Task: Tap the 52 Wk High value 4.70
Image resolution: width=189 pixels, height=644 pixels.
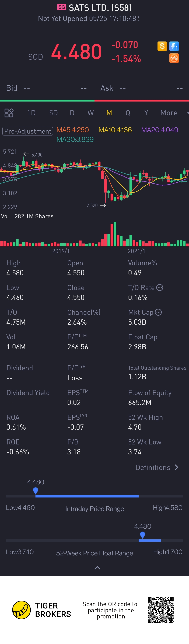Action: coord(135,427)
